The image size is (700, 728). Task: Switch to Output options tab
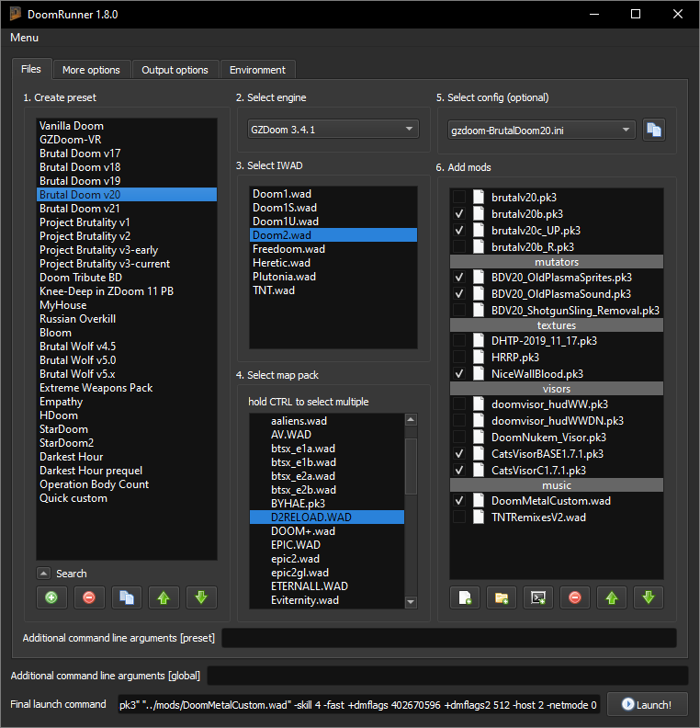pyautogui.click(x=175, y=70)
